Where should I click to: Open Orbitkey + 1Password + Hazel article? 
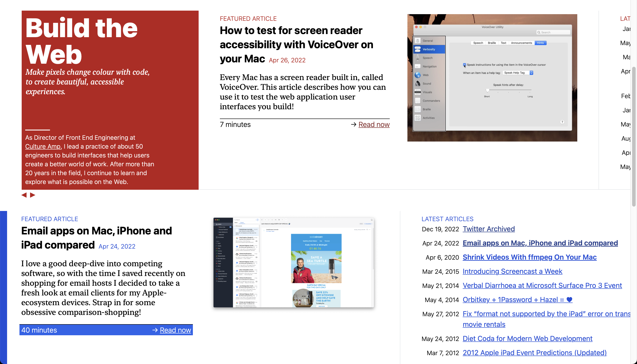[517, 300]
